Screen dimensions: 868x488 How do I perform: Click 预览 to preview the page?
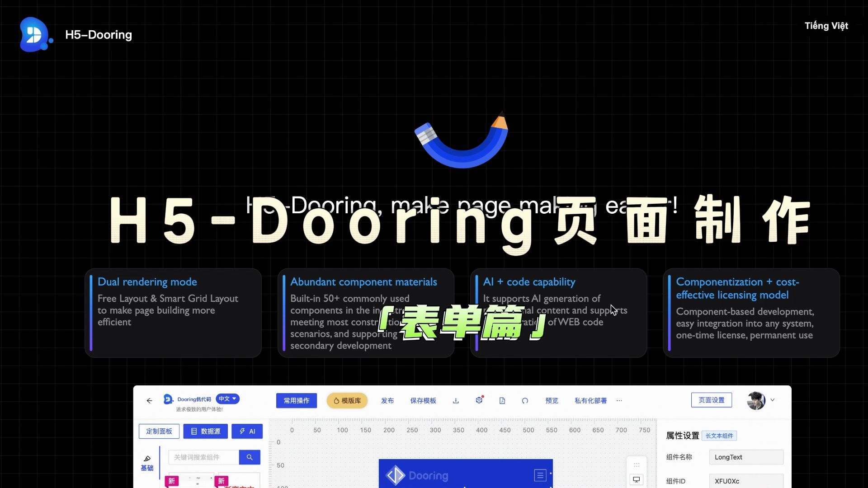pos(552,401)
